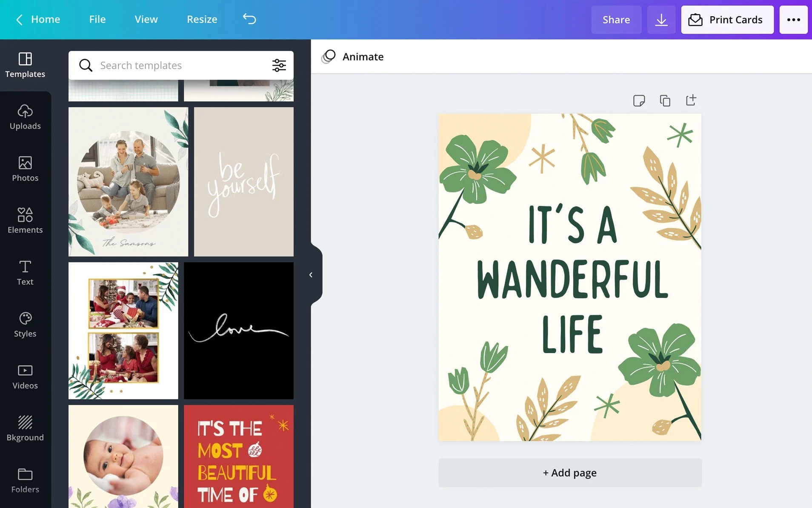Download the design

pos(661,20)
